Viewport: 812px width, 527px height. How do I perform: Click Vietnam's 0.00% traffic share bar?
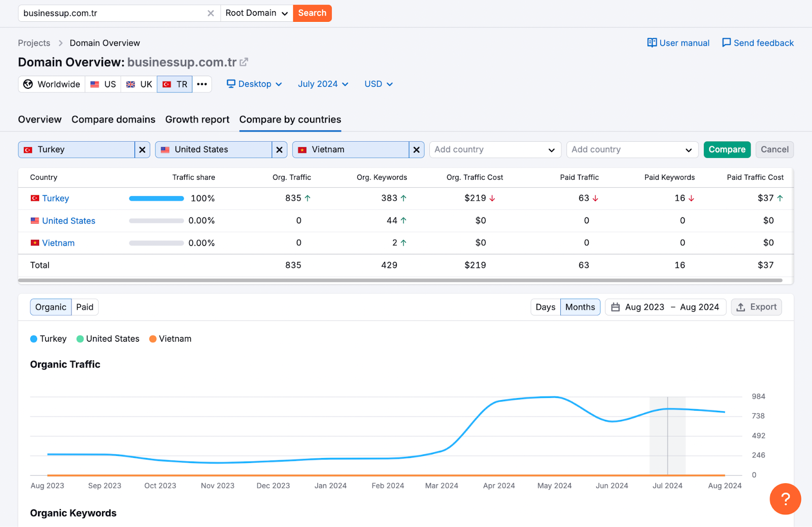[156, 243]
